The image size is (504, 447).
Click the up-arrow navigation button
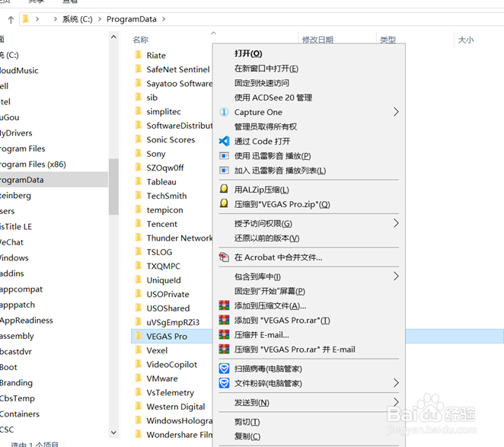coord(11,20)
